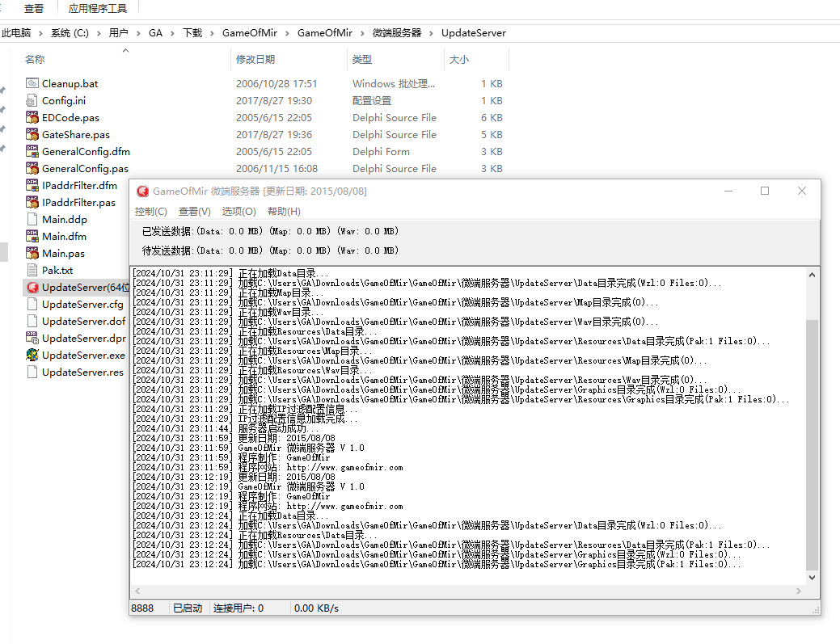Click the red UpdateServer(64位) application icon
This screenshot has width=840, height=644.
pos(32,288)
